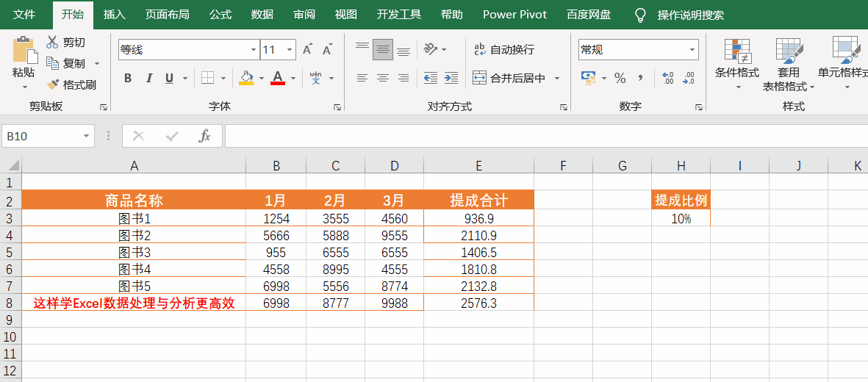The image size is (868, 382).
Task: Select row 8 header
Action: point(10,303)
